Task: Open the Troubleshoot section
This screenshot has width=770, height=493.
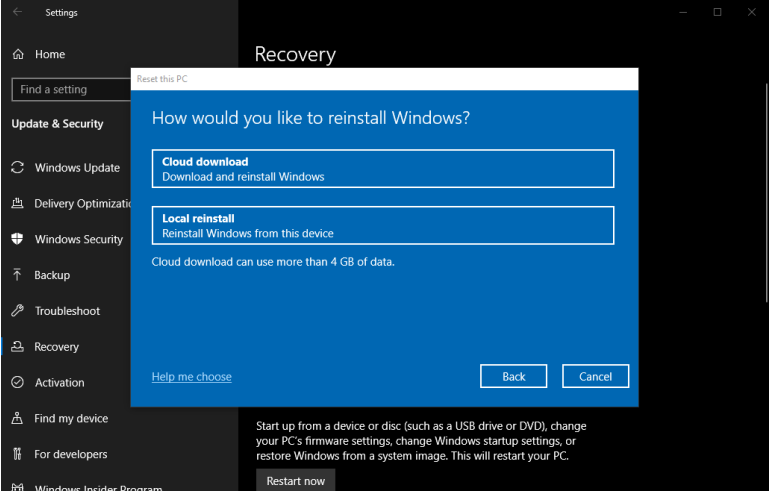Action: click(x=67, y=311)
